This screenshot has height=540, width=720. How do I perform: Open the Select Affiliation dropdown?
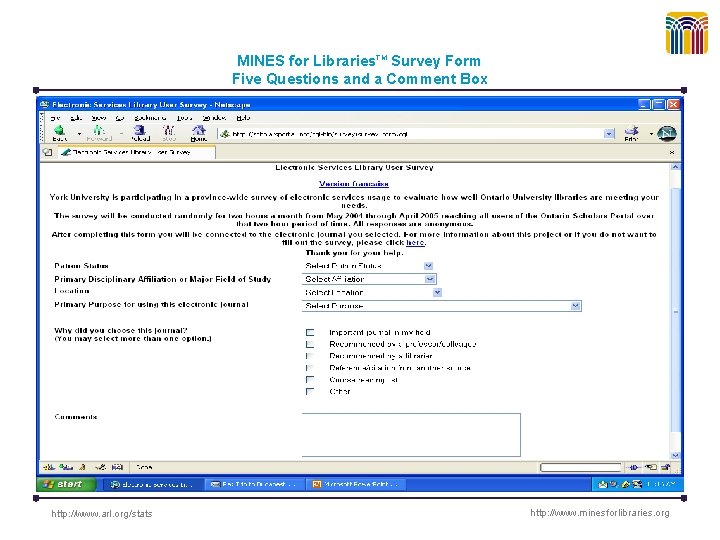tap(369, 279)
